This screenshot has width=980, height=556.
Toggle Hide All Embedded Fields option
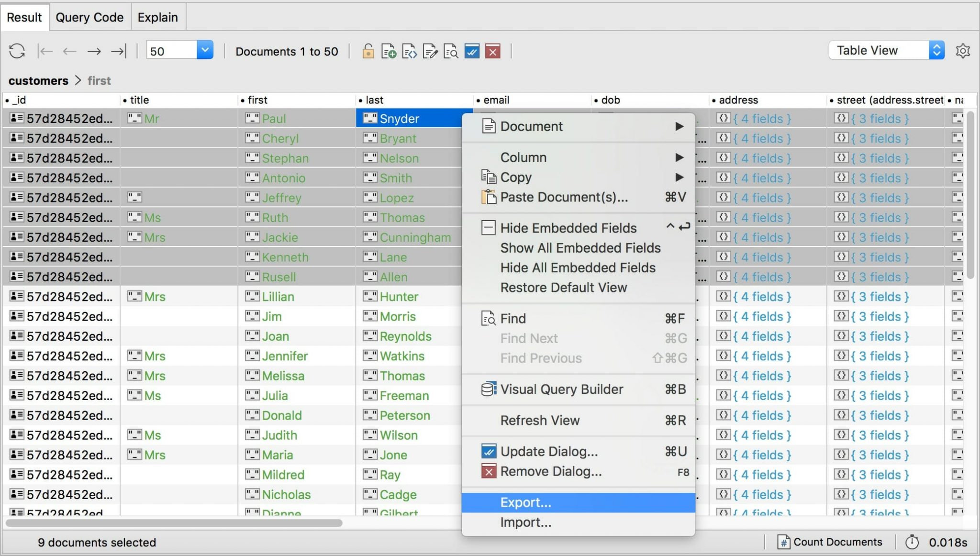578,267
